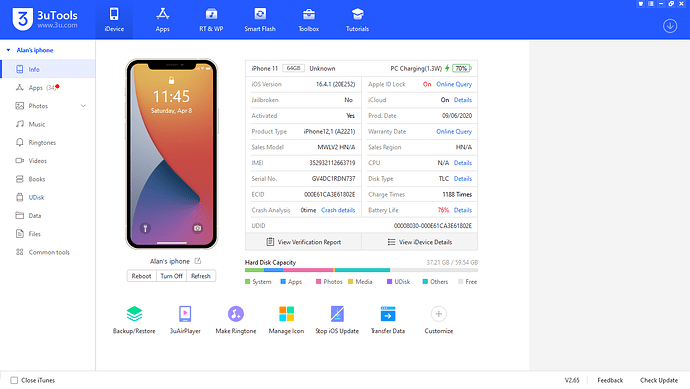Collapse the Alan's iphone device tree
Screen dimensions: 690x389
pos(8,50)
